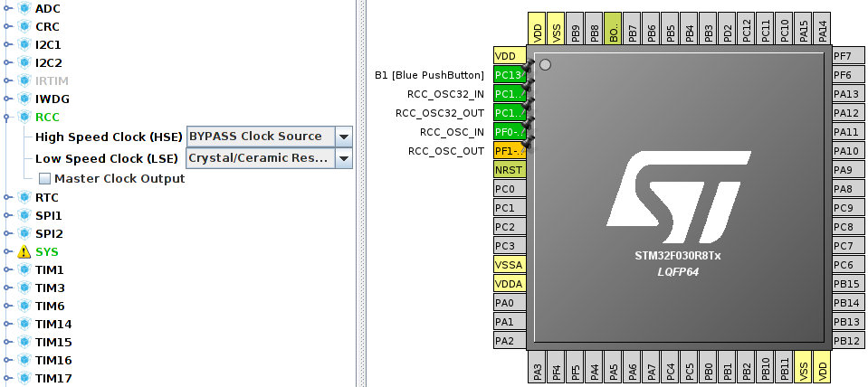Select the pin labeled RCC_OSC32_OUT
Screen dimensions: 868x387
click(510, 113)
